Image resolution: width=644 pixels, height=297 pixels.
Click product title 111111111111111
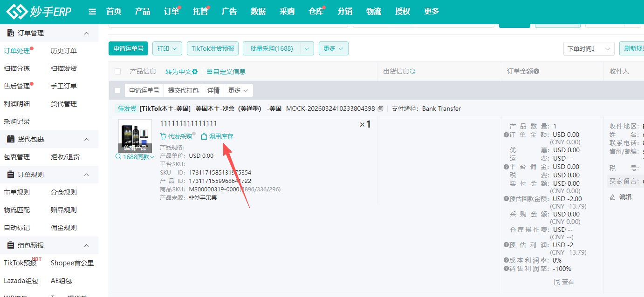click(189, 123)
